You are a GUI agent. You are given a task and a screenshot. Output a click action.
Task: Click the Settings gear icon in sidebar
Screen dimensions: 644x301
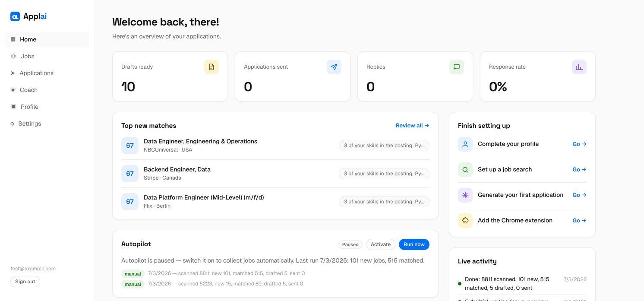tap(12, 124)
